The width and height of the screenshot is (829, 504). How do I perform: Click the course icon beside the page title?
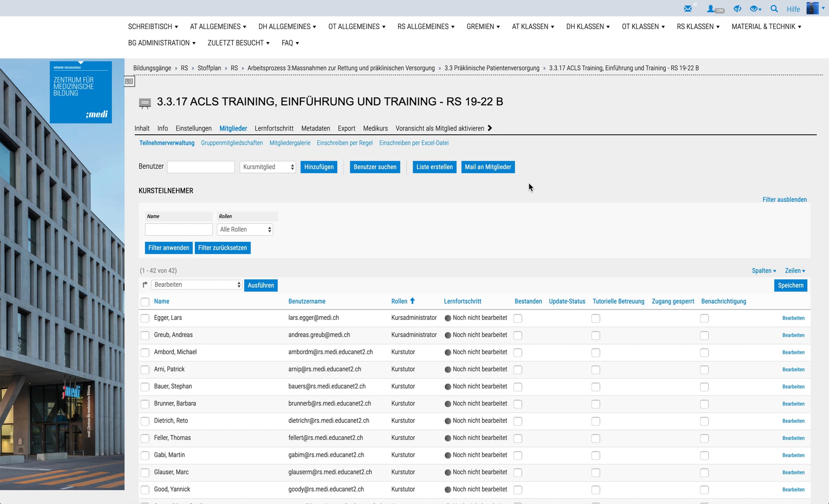[x=145, y=103]
